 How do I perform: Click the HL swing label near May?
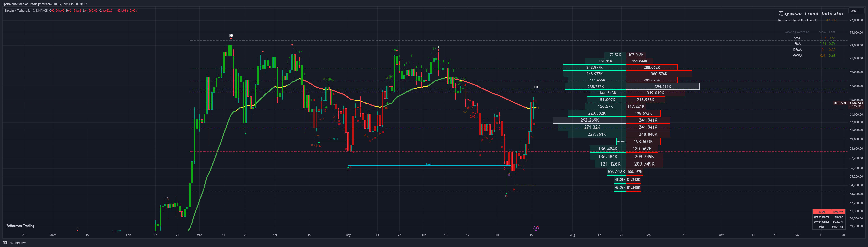click(x=348, y=170)
